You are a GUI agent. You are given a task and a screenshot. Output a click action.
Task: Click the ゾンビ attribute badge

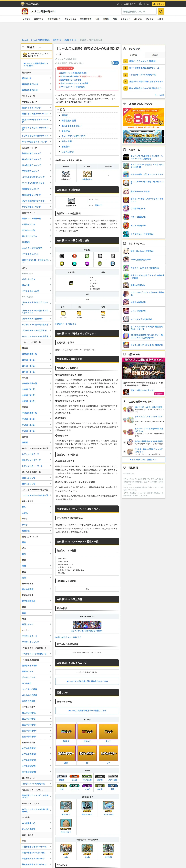87,786
